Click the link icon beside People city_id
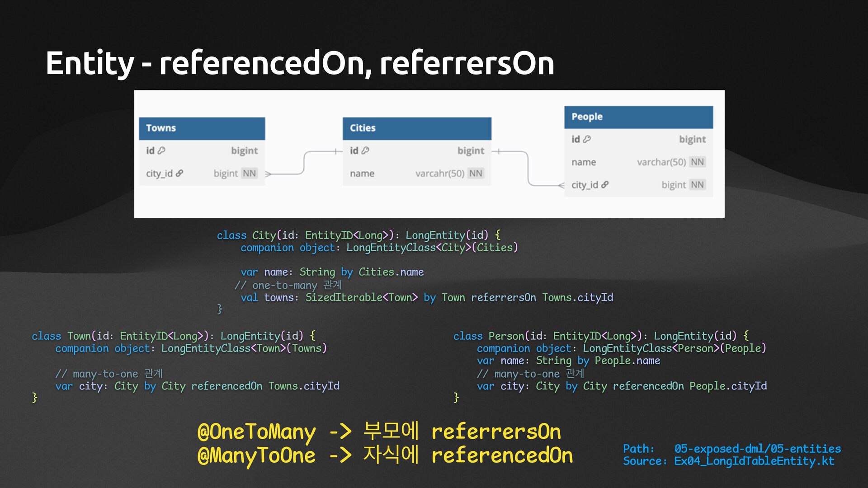Viewport: 868px width, 488px height. pos(605,185)
